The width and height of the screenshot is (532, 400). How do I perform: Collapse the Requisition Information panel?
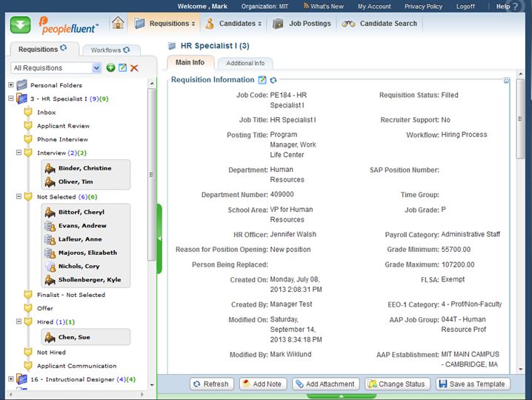pos(506,80)
